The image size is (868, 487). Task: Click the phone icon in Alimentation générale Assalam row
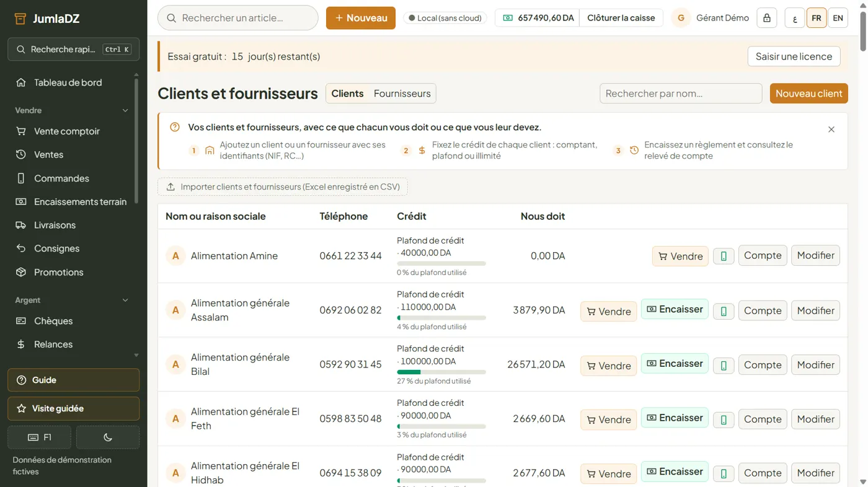724,311
